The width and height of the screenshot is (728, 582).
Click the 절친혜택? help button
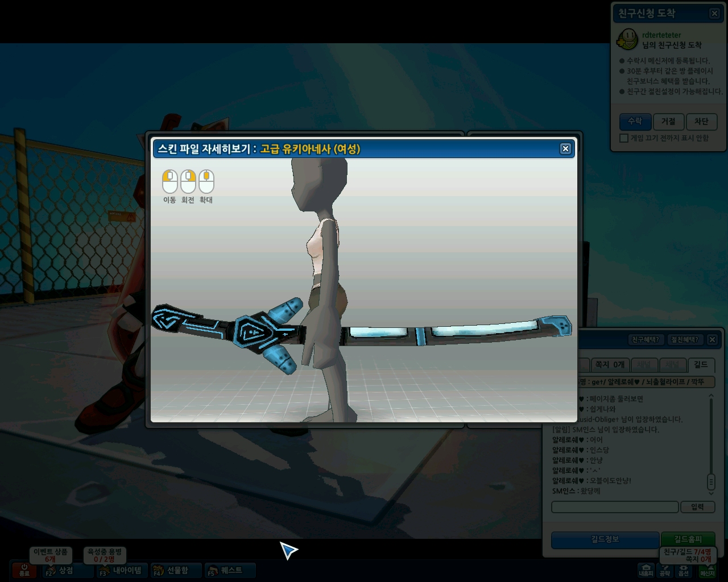pyautogui.click(x=684, y=340)
